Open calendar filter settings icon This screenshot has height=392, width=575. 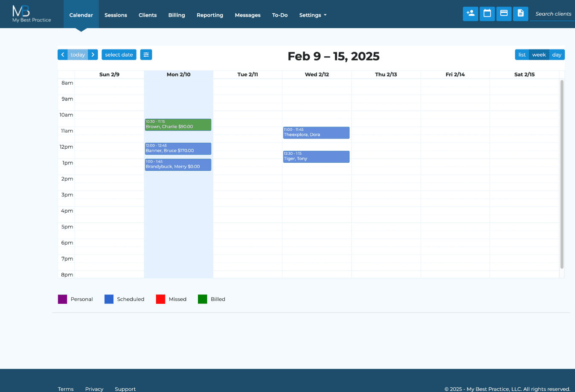(146, 55)
